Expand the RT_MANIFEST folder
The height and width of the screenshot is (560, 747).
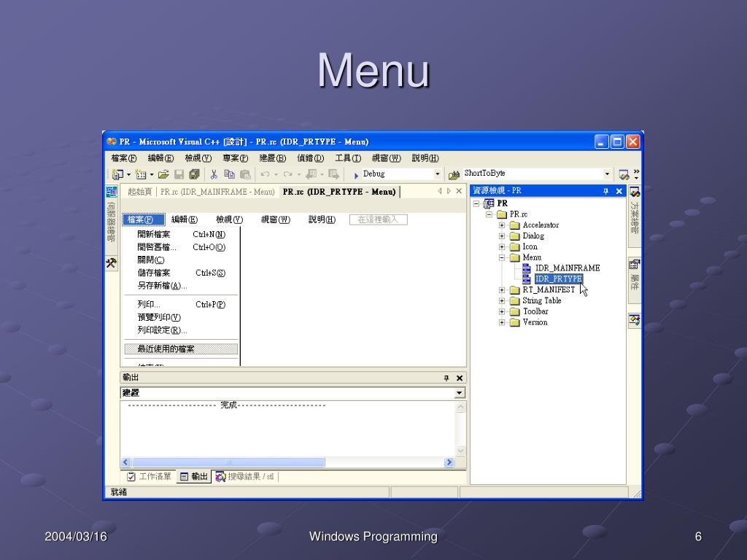click(x=502, y=290)
